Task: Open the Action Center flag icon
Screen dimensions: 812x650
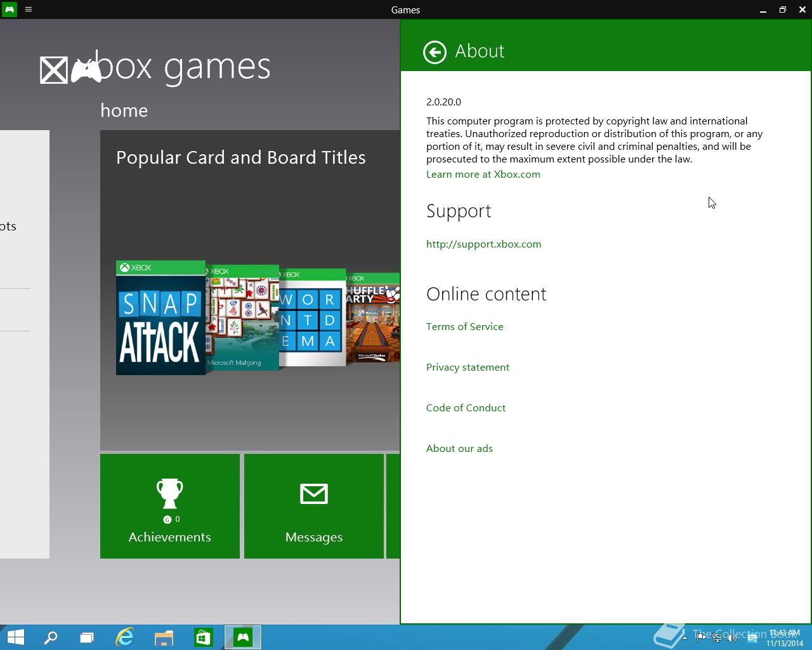Action: coord(701,638)
